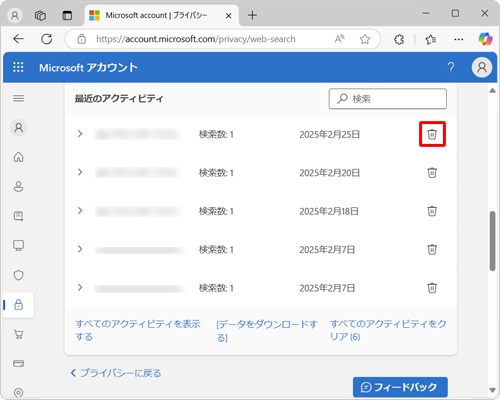Open the Copilot icon
The height and width of the screenshot is (400, 500).
click(x=485, y=39)
